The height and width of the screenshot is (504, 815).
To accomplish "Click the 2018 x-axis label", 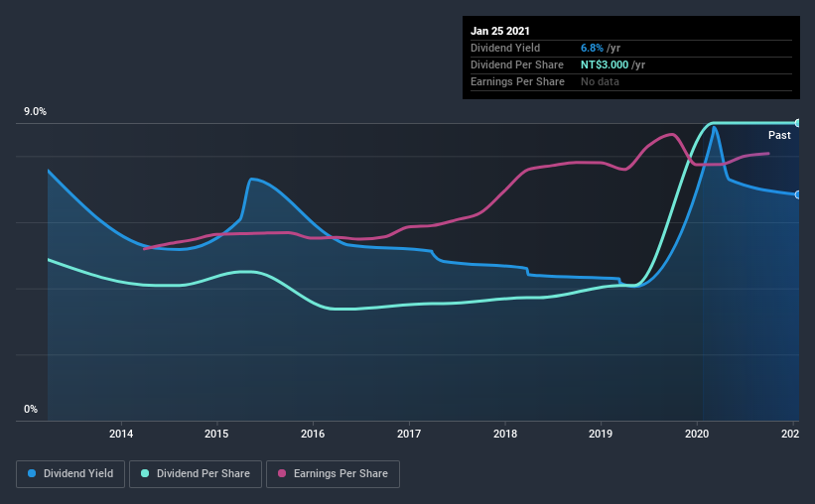I will coord(504,434).
